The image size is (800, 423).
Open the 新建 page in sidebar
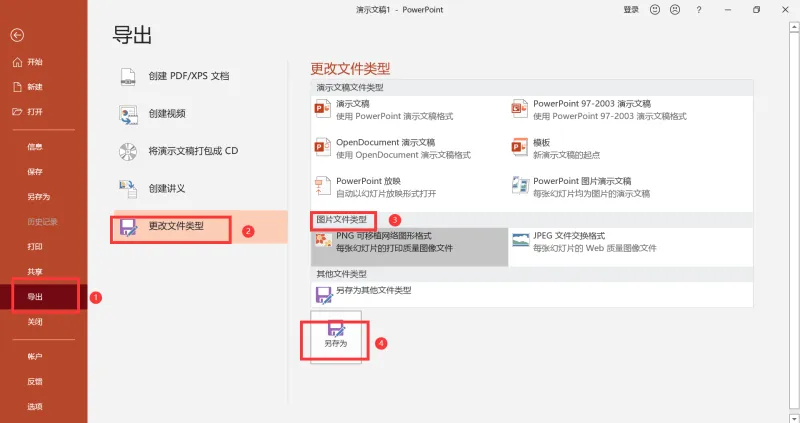coord(35,87)
